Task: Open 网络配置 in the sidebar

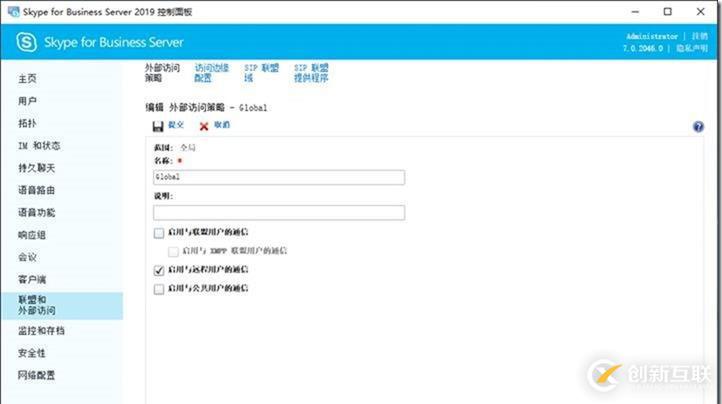Action: [x=36, y=375]
